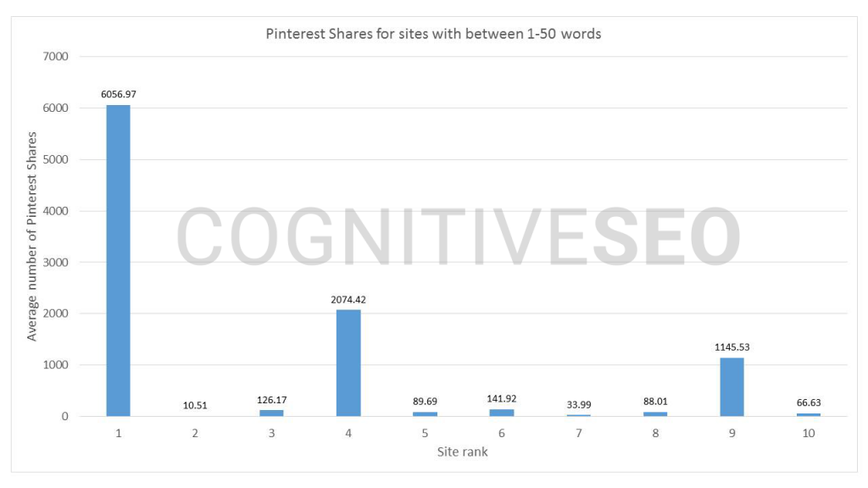The width and height of the screenshot is (868, 488).
Task: Select the bar for site rank 4
Action: [x=348, y=363]
